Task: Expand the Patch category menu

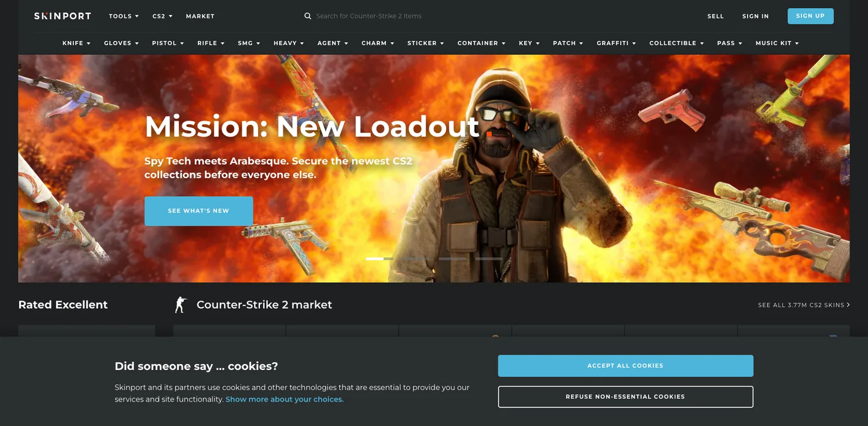Action: coord(568,43)
